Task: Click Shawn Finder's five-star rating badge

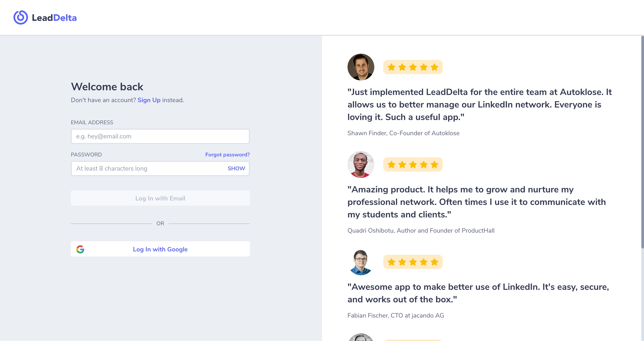Action: click(413, 67)
